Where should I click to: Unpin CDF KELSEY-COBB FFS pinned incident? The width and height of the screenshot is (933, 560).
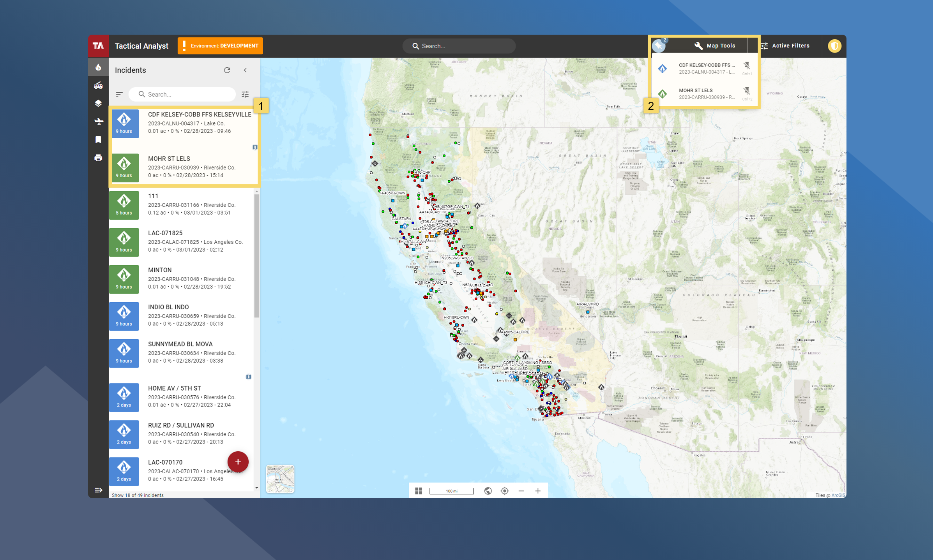point(746,65)
